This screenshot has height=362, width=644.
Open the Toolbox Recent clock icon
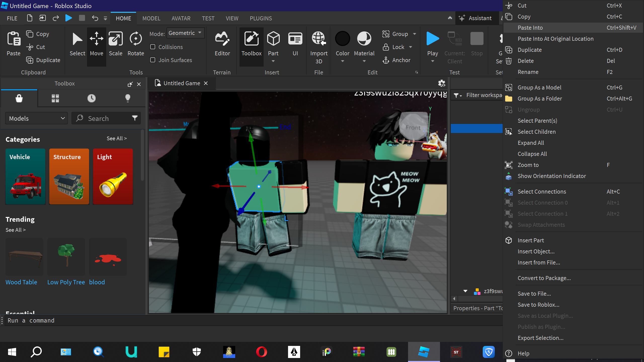(x=91, y=98)
